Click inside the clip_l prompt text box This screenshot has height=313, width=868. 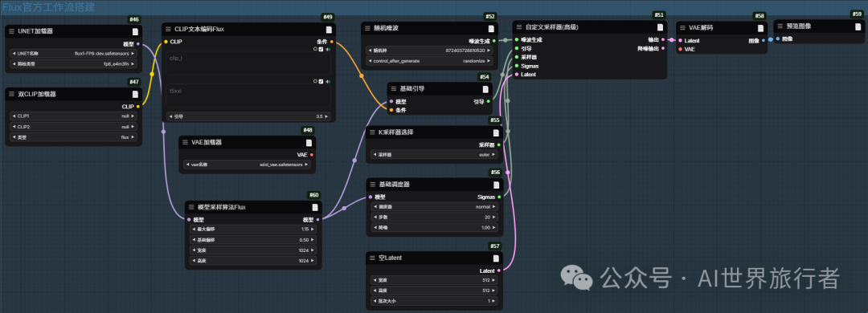click(x=248, y=63)
